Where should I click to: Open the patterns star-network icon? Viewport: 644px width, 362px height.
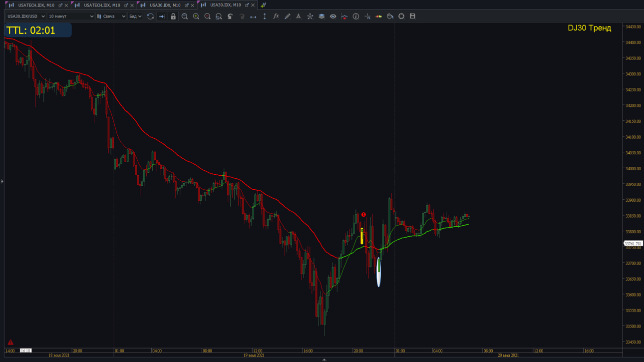(310, 16)
